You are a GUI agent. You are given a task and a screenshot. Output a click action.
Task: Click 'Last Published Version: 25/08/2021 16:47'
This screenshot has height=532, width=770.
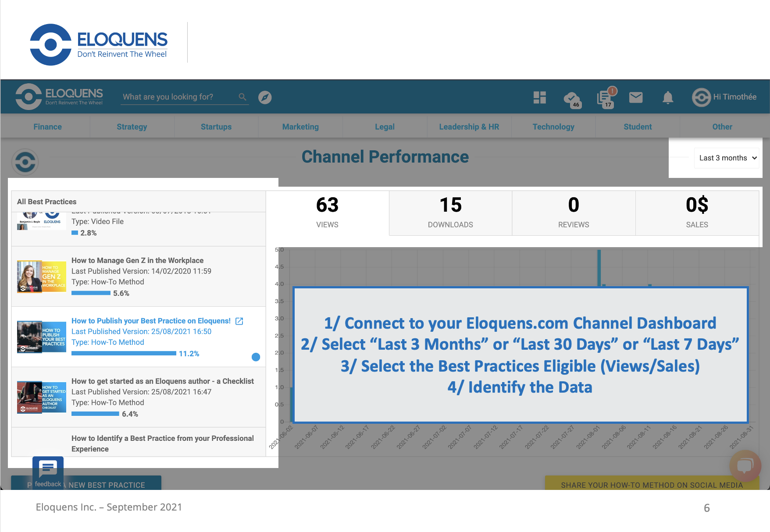pyautogui.click(x=141, y=392)
